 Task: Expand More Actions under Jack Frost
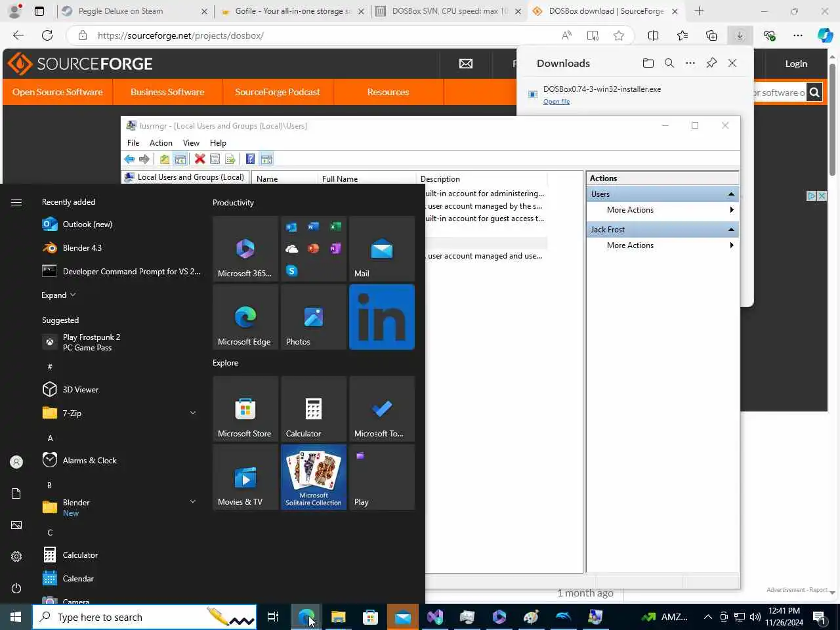pos(661,245)
